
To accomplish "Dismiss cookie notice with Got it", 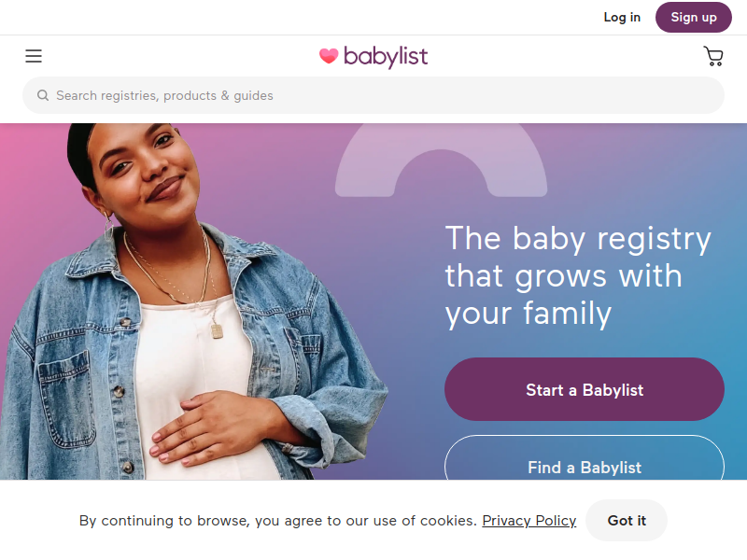I will (627, 521).
